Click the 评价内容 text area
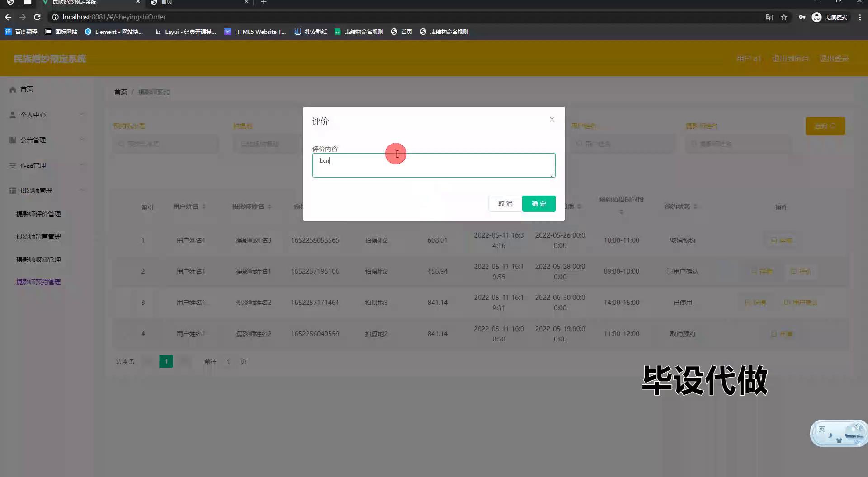 (x=434, y=165)
